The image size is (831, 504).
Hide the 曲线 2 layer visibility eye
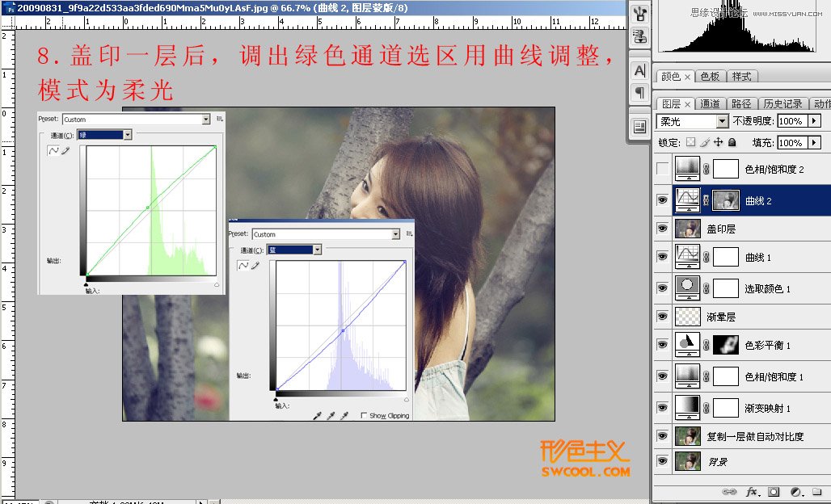(663, 199)
